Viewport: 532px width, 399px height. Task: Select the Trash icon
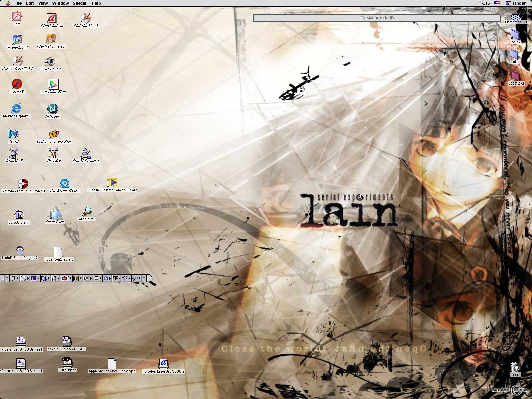(x=515, y=367)
